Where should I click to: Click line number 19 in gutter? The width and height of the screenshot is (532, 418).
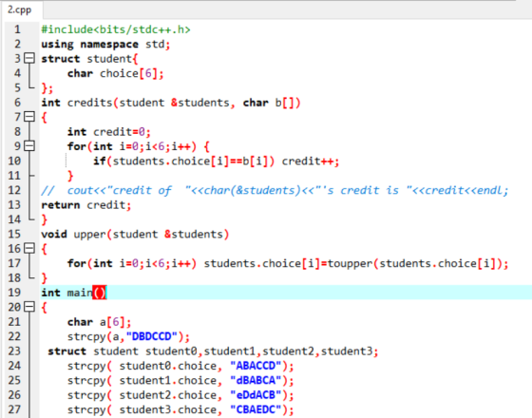[x=14, y=293]
